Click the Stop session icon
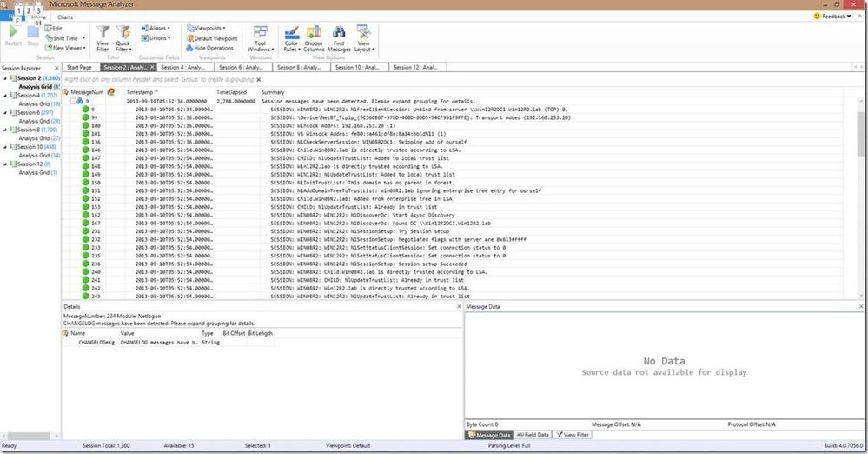 coord(33,32)
